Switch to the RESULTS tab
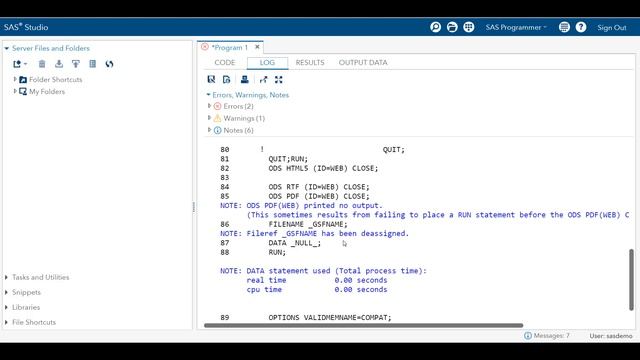640x360 pixels. 310,62
